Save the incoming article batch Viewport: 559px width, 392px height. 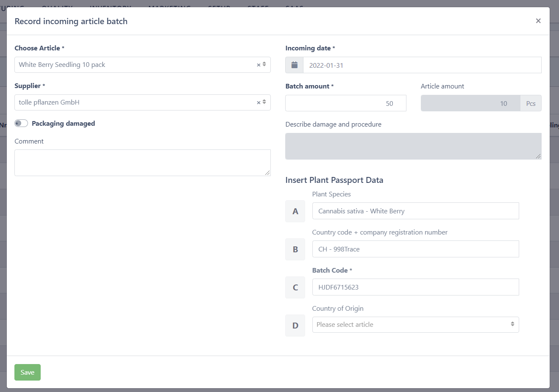(x=28, y=372)
